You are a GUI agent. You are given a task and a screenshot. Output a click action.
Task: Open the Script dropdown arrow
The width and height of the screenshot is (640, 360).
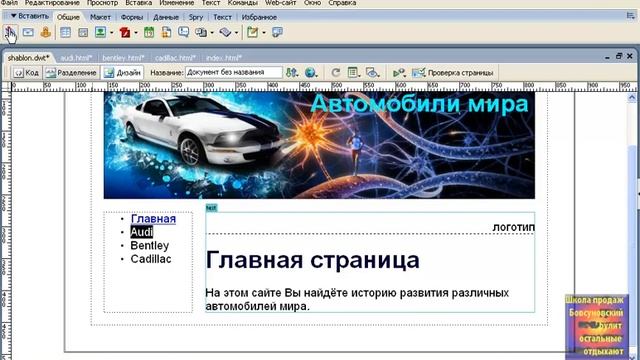pyautogui.click(x=236, y=33)
